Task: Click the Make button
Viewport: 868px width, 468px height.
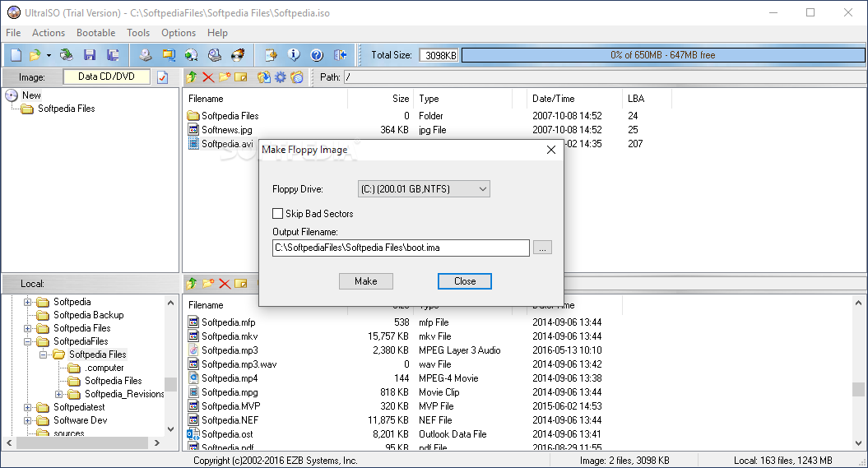Action: point(366,281)
